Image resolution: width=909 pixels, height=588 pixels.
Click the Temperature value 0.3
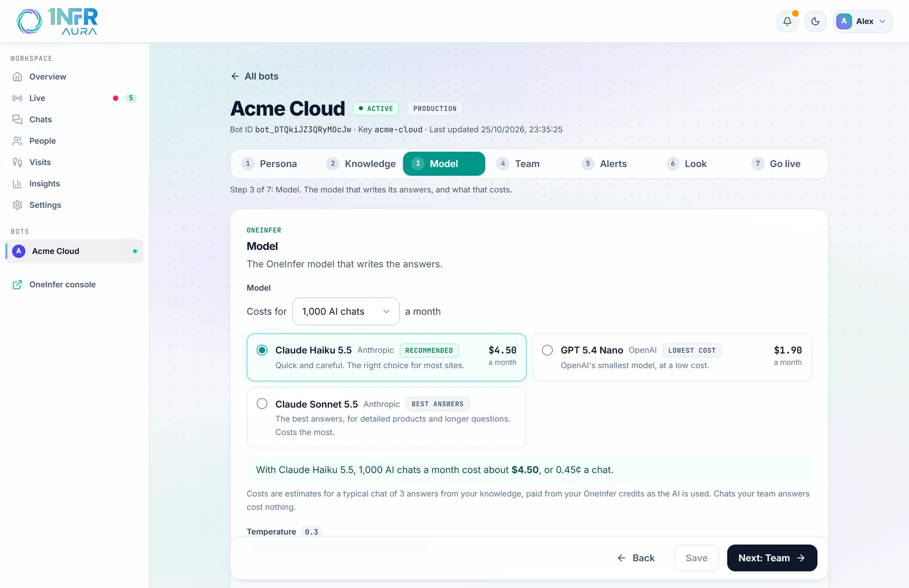pos(311,532)
